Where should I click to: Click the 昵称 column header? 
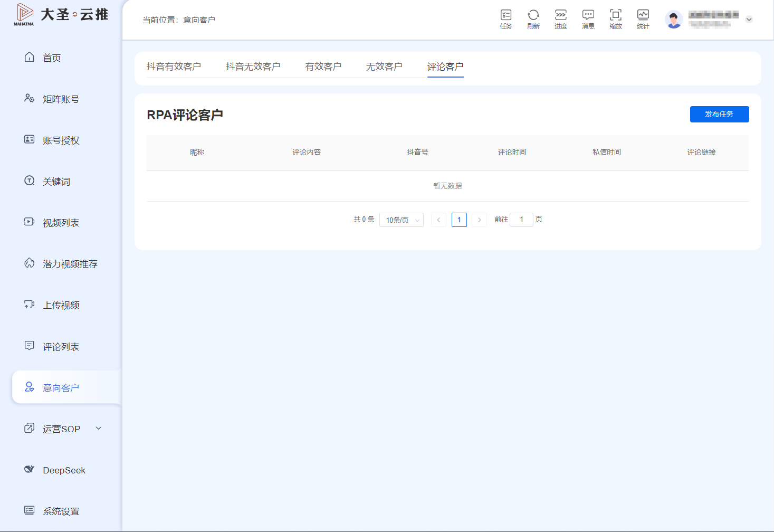(197, 152)
